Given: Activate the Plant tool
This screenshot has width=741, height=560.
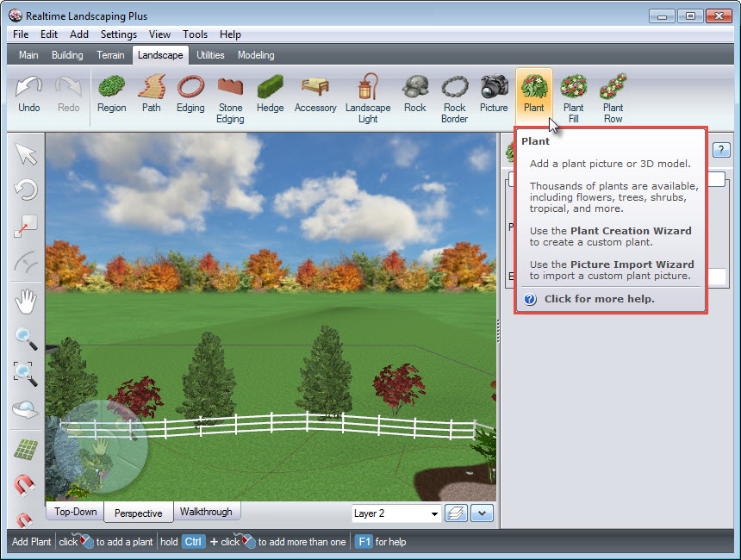Looking at the screenshot, I should click(534, 95).
